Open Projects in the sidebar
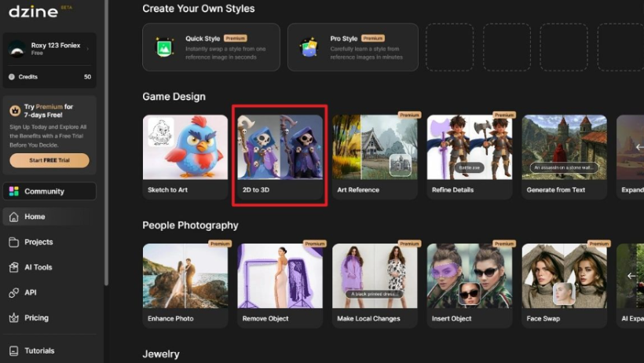The image size is (644, 363). click(x=49, y=242)
